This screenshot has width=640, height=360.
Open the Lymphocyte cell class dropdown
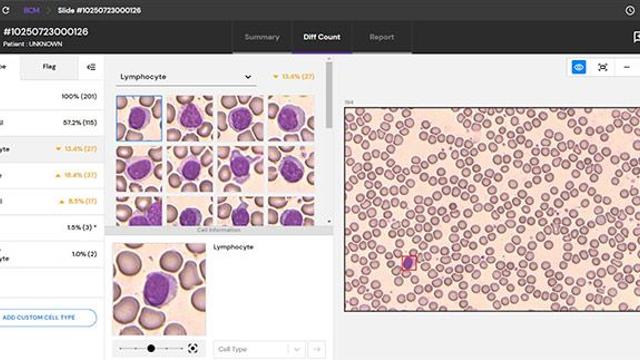pos(186,77)
